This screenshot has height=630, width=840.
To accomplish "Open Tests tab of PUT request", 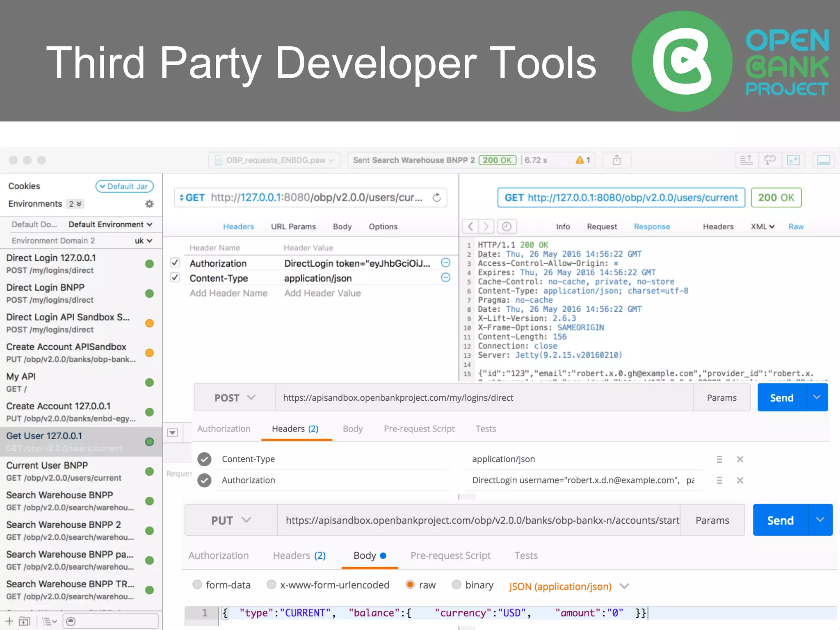I will (x=526, y=555).
